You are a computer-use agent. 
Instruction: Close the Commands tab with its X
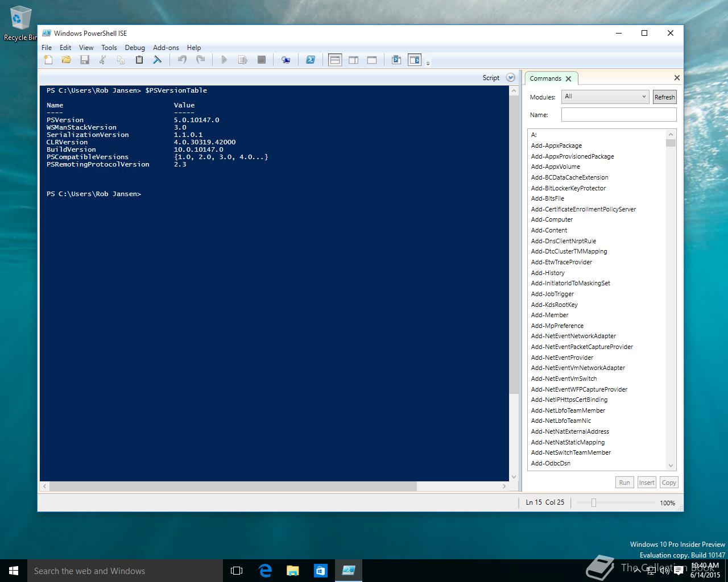coord(568,79)
